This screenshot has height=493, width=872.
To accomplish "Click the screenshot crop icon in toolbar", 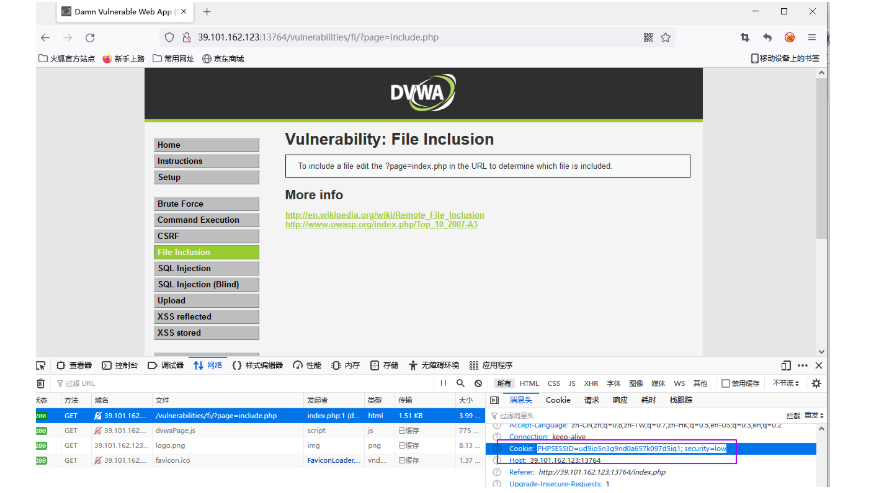I will pos(745,37).
